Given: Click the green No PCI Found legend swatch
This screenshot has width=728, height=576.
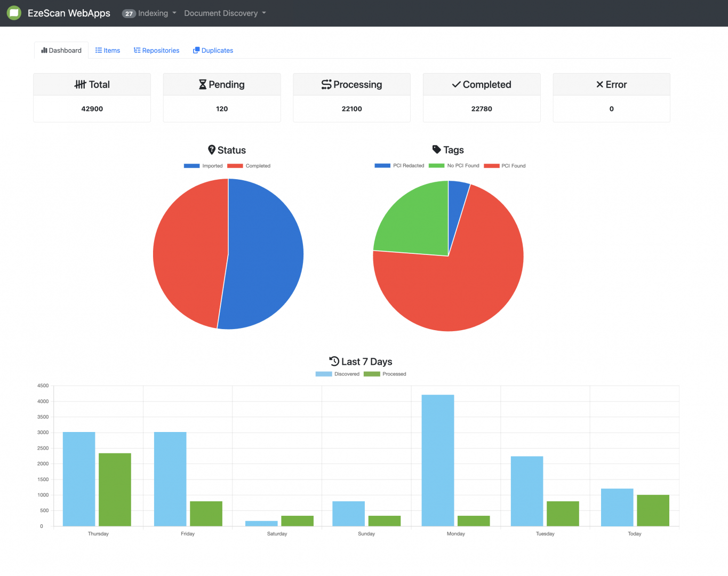Looking at the screenshot, I should 436,166.
